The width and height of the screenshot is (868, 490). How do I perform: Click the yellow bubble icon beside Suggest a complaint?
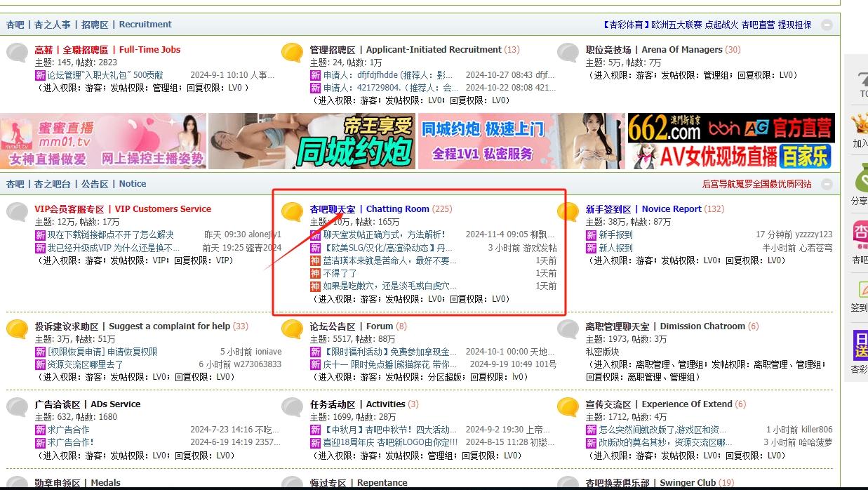click(18, 329)
